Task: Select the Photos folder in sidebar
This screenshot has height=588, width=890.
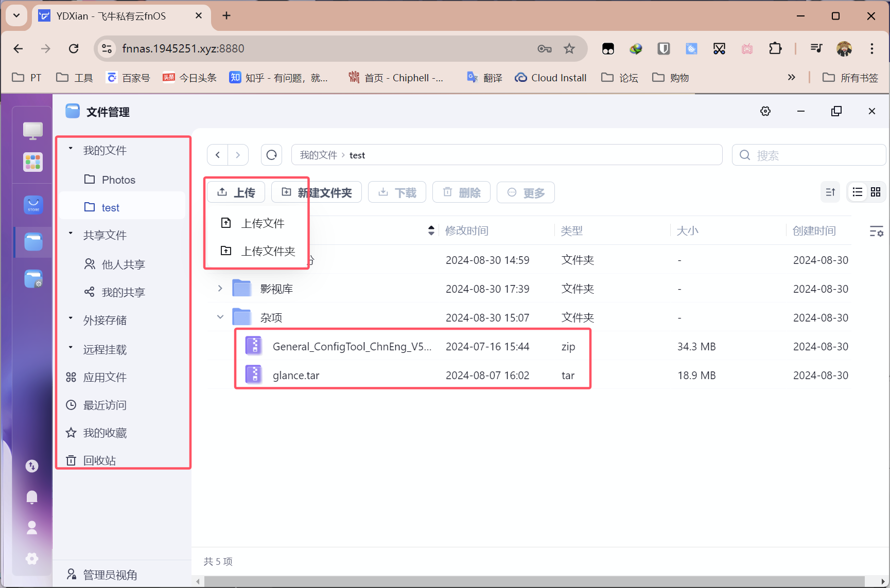Action: coord(122,180)
